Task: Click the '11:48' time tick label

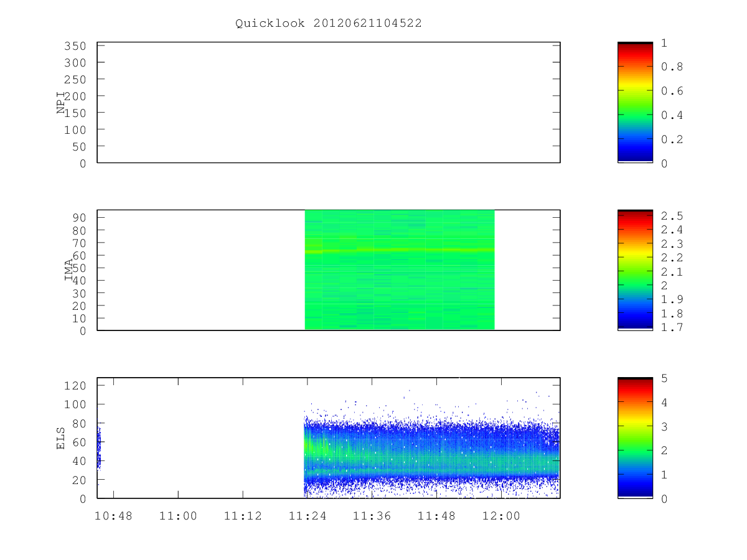Action: tap(436, 516)
